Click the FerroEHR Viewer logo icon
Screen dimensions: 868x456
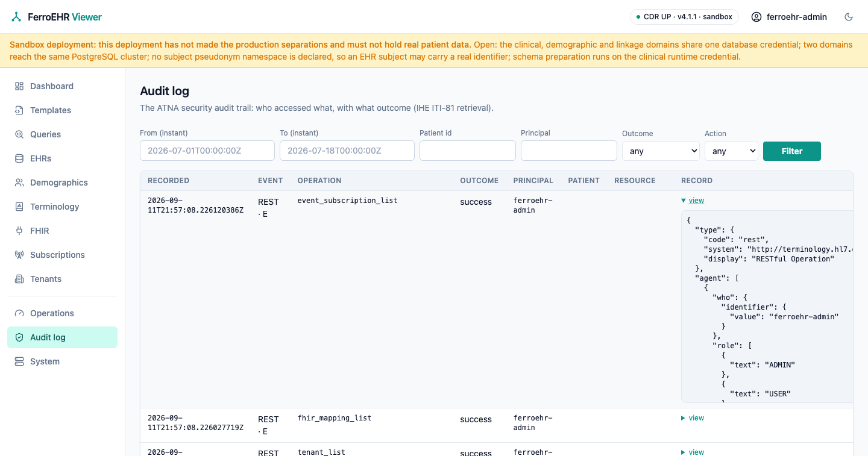16,17
